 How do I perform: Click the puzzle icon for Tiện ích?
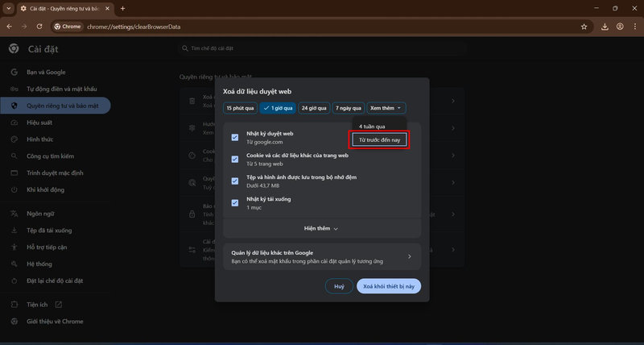[14, 305]
